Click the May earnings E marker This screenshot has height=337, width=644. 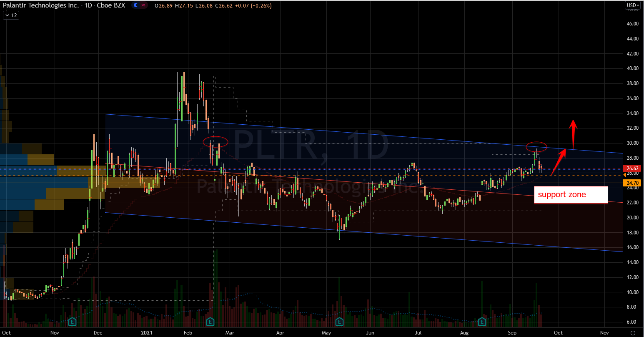(x=340, y=322)
